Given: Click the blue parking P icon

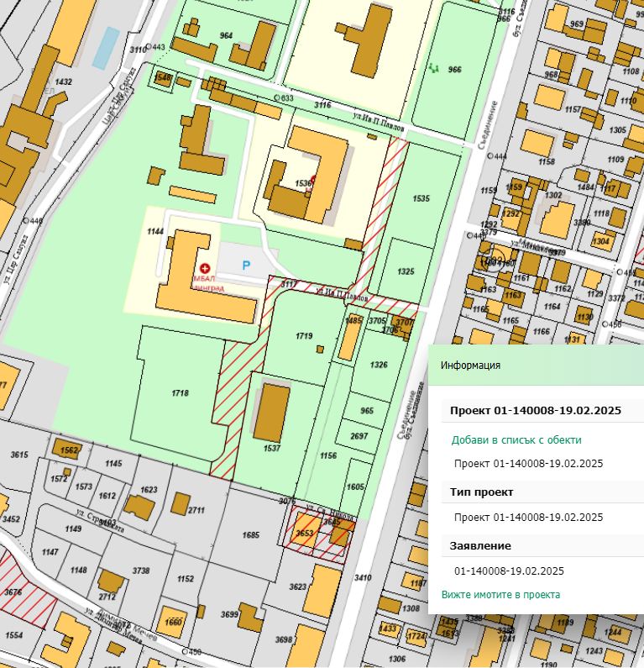Looking at the screenshot, I should (246, 266).
